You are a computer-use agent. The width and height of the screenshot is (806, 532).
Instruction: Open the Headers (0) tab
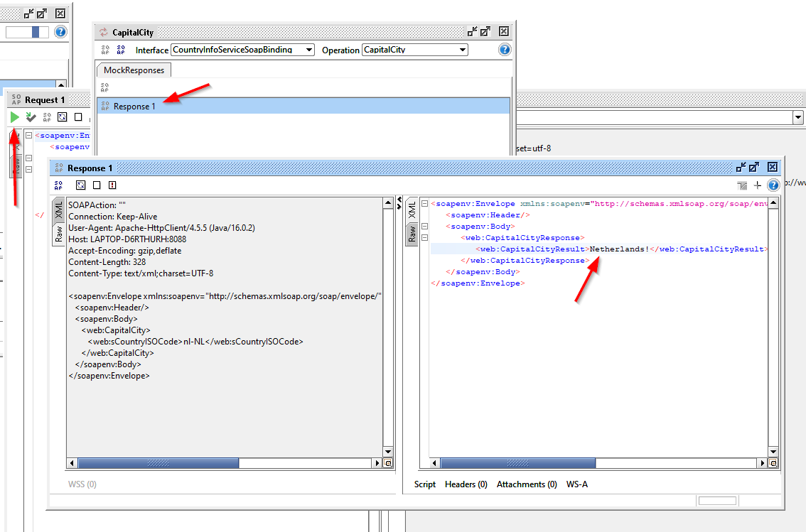[466, 484]
